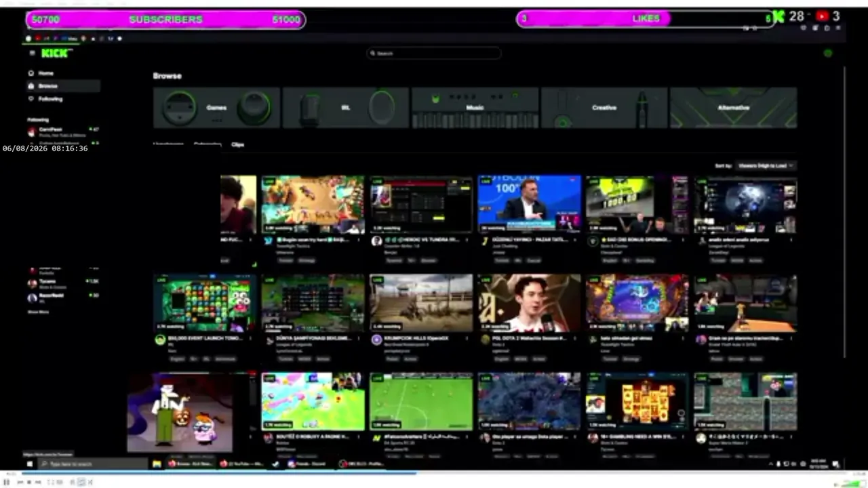Viewport: 868px width, 488px height.
Task: Open the KRUMPCOOK HILLS stream thumbnail
Action: (x=421, y=303)
